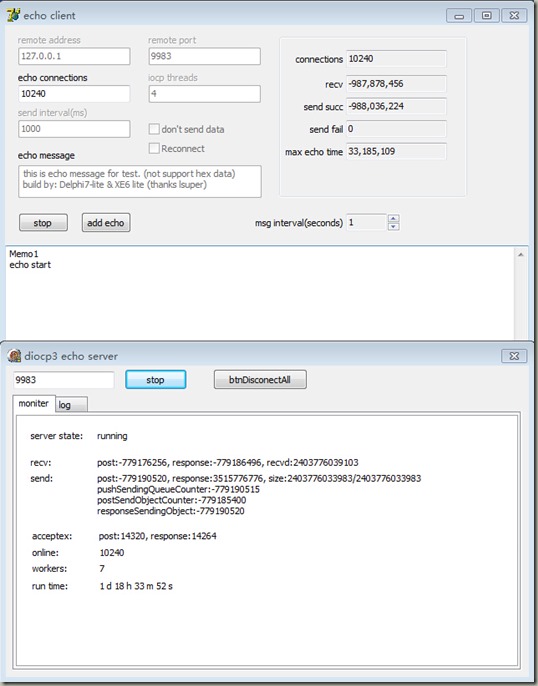This screenshot has width=538, height=686.
Task: Stop the diocp3 echo server
Action: [156, 380]
